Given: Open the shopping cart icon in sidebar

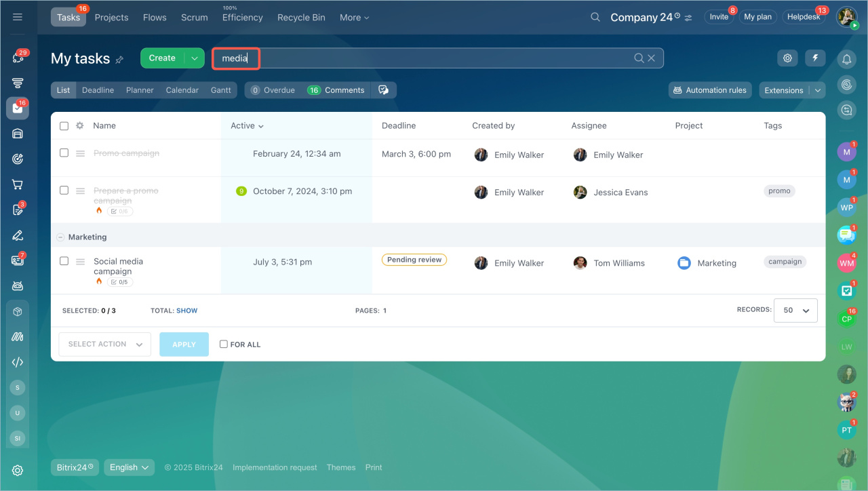Looking at the screenshot, I should tap(18, 184).
